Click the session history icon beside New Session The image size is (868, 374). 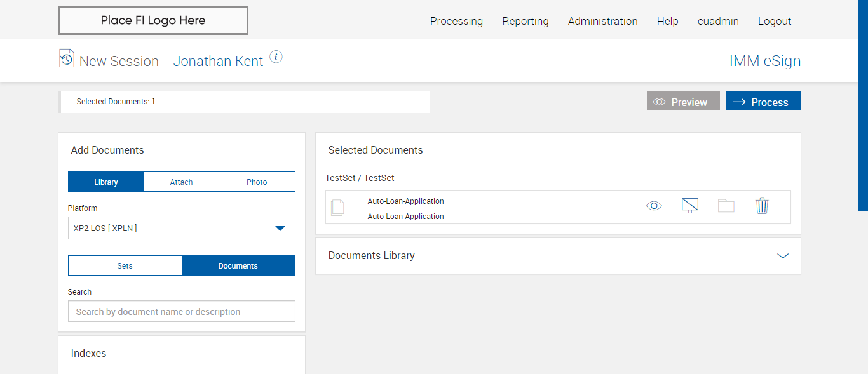pos(66,58)
